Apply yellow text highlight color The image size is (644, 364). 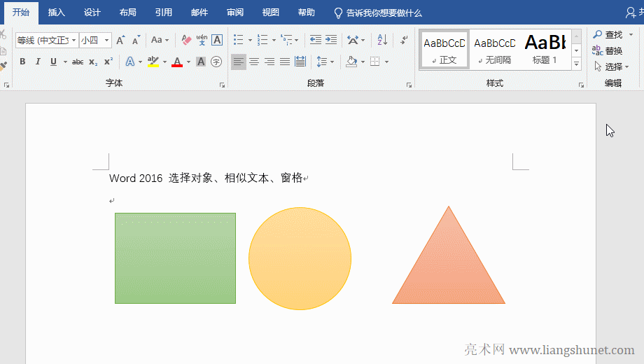pyautogui.click(x=153, y=62)
